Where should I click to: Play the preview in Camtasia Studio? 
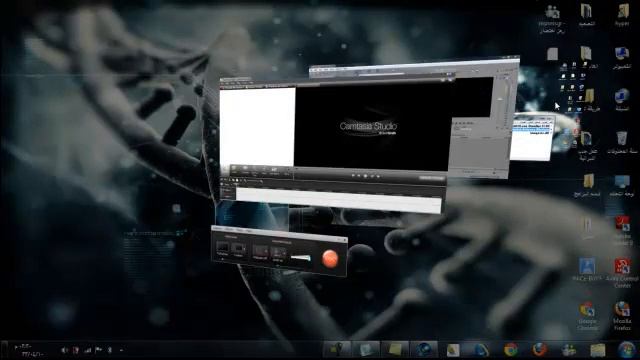pos(365,176)
